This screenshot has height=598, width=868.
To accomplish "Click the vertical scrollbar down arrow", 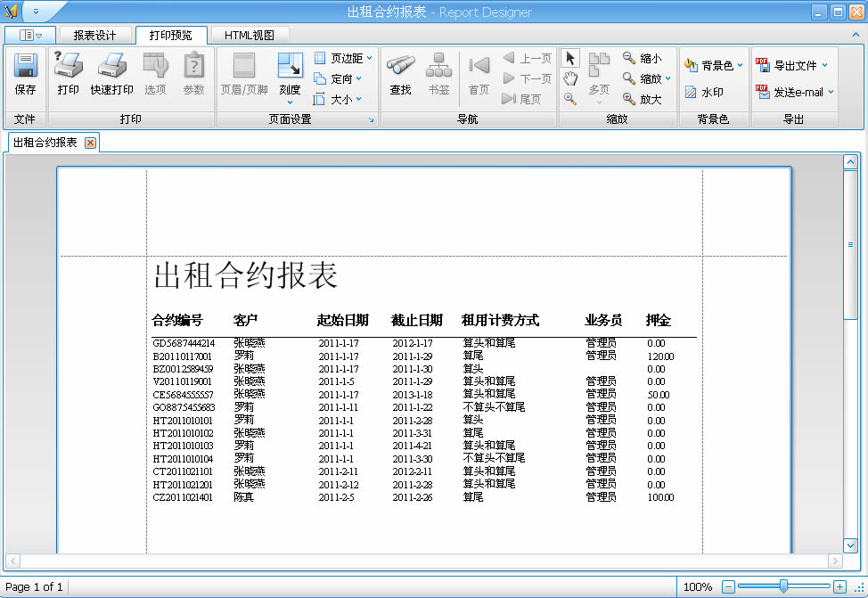I will pyautogui.click(x=850, y=545).
